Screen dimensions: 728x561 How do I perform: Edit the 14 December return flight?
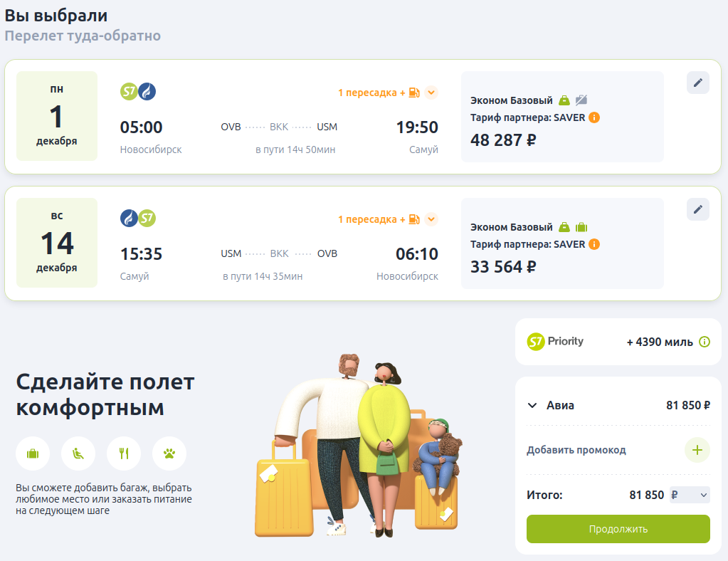(698, 209)
